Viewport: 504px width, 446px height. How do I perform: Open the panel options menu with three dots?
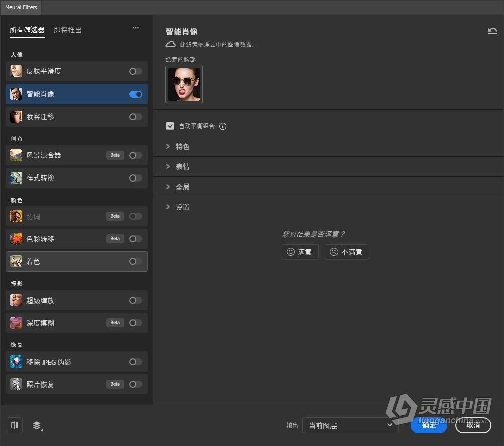[x=135, y=28]
